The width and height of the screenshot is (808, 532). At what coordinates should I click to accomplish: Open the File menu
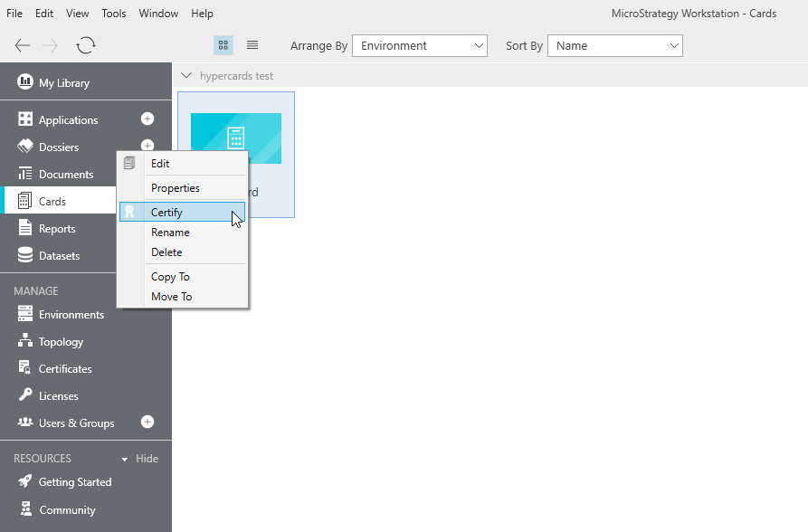14,14
